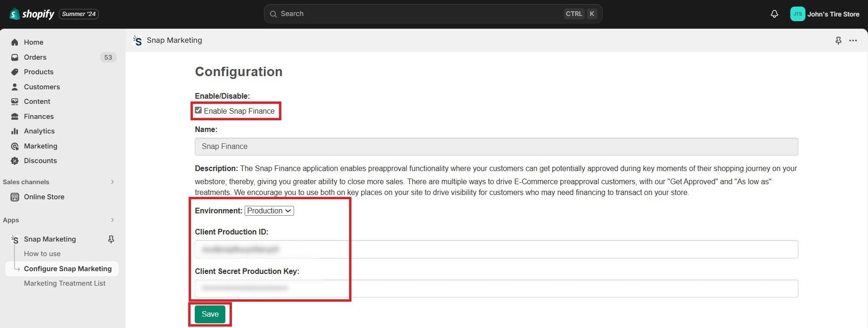The height and width of the screenshot is (328, 868).
Task: Click the Products tag icon
Action: [15, 72]
